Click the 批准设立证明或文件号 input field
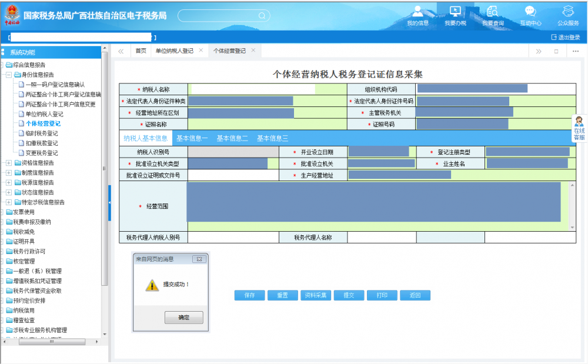The height and width of the screenshot is (364, 588). (233, 175)
